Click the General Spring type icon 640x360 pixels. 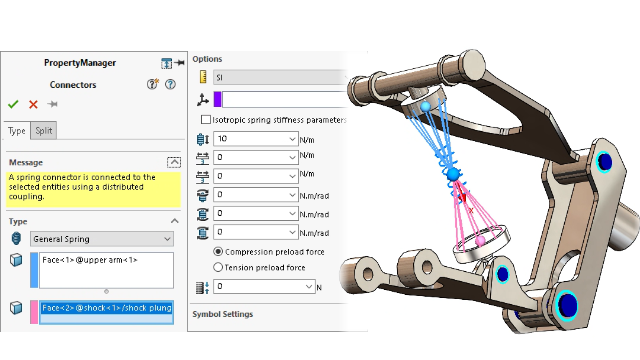(16, 238)
